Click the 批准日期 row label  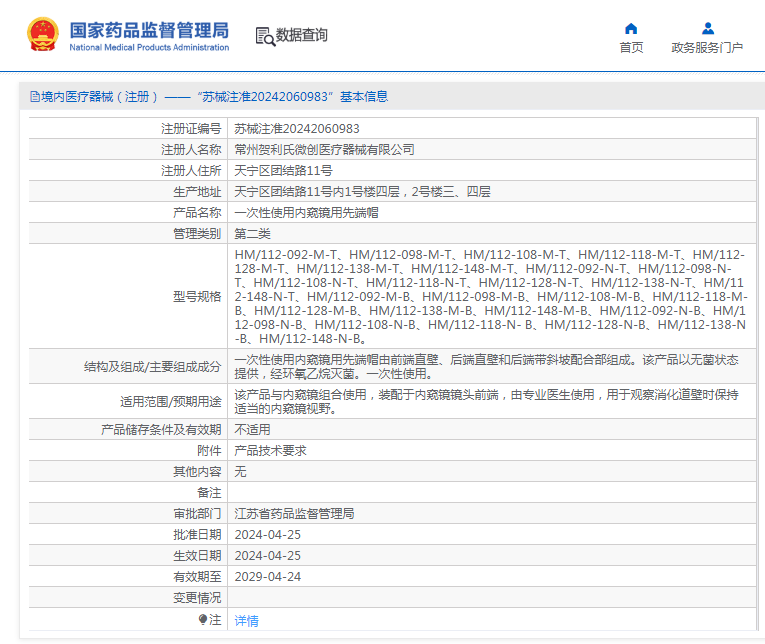pos(197,535)
